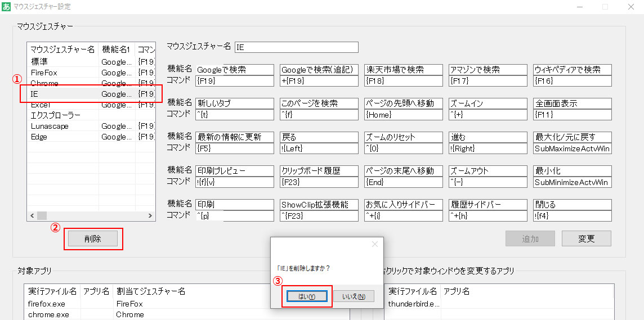This screenshot has height=320, width=644.
Task: Click the マウスジェスチャー名 column header
Action: 63,49
